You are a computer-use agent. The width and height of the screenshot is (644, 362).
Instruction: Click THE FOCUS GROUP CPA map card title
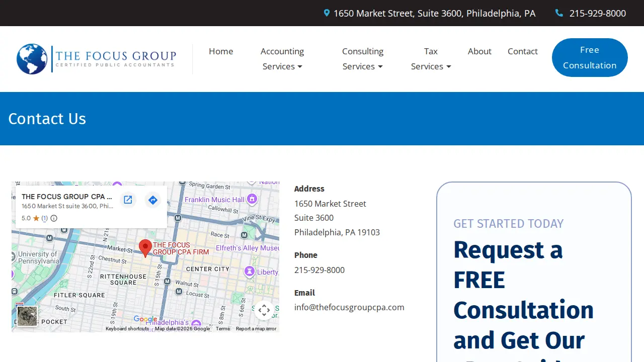[67, 197]
